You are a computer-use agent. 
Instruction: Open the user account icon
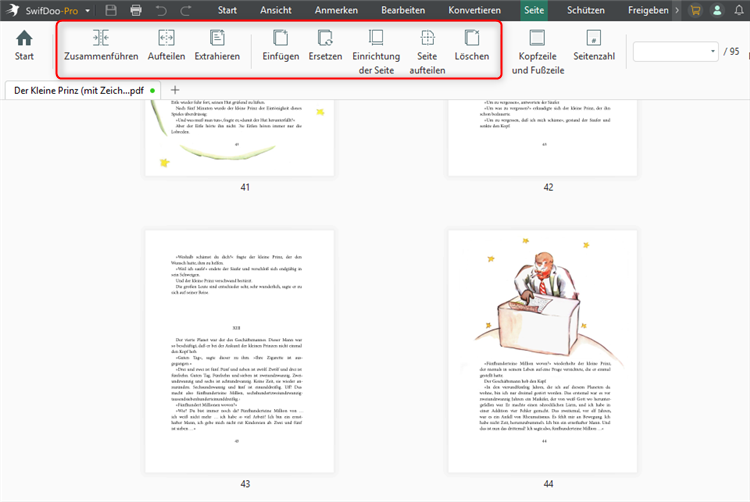click(x=717, y=10)
